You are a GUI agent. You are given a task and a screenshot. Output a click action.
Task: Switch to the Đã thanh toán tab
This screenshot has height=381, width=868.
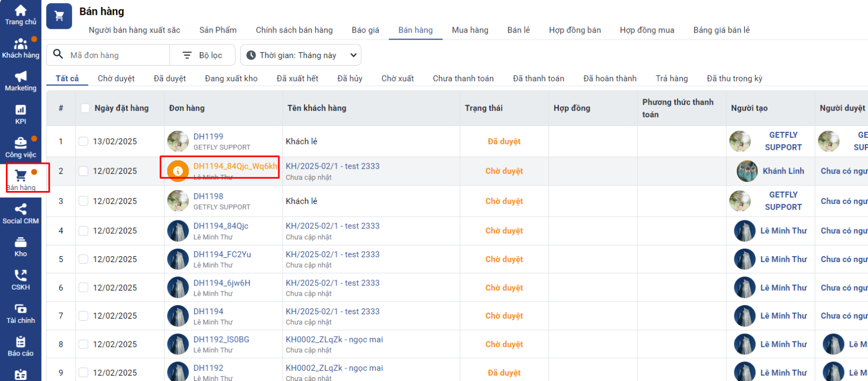tap(538, 79)
